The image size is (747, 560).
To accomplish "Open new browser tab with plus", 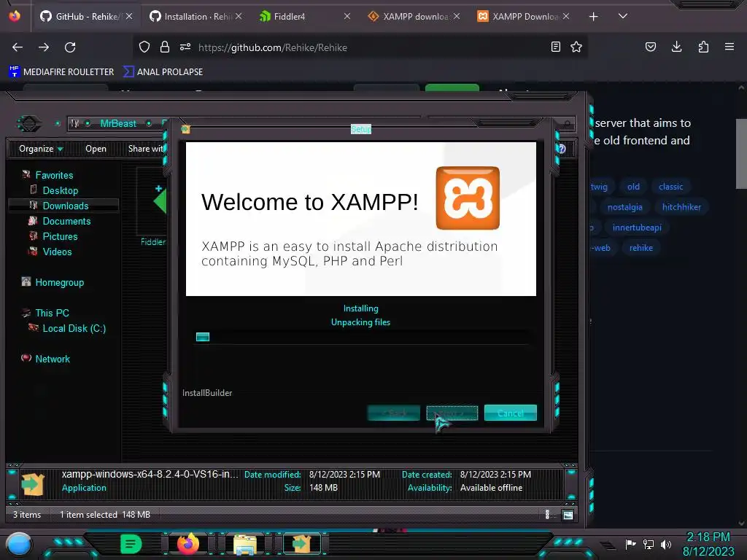I will [593, 17].
